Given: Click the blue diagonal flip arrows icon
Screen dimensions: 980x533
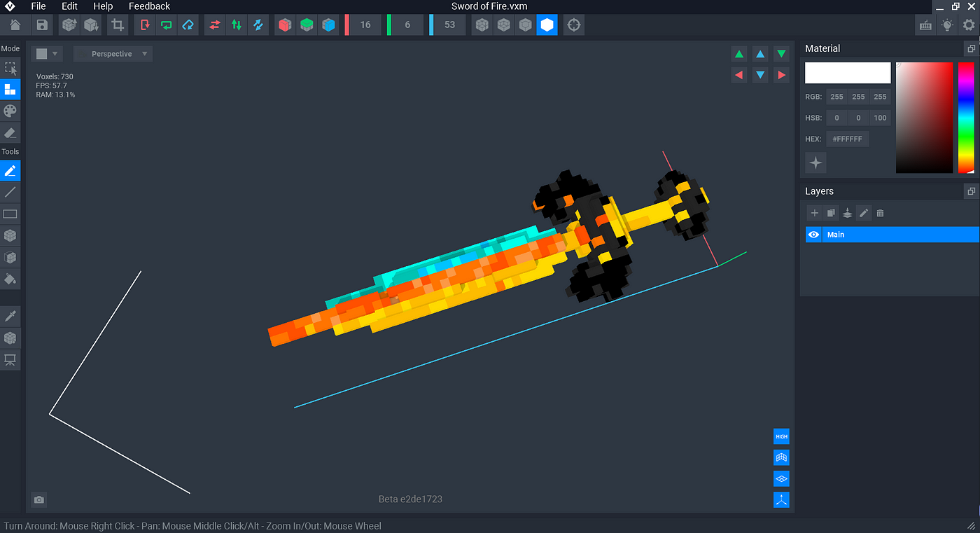Looking at the screenshot, I should pos(258,25).
